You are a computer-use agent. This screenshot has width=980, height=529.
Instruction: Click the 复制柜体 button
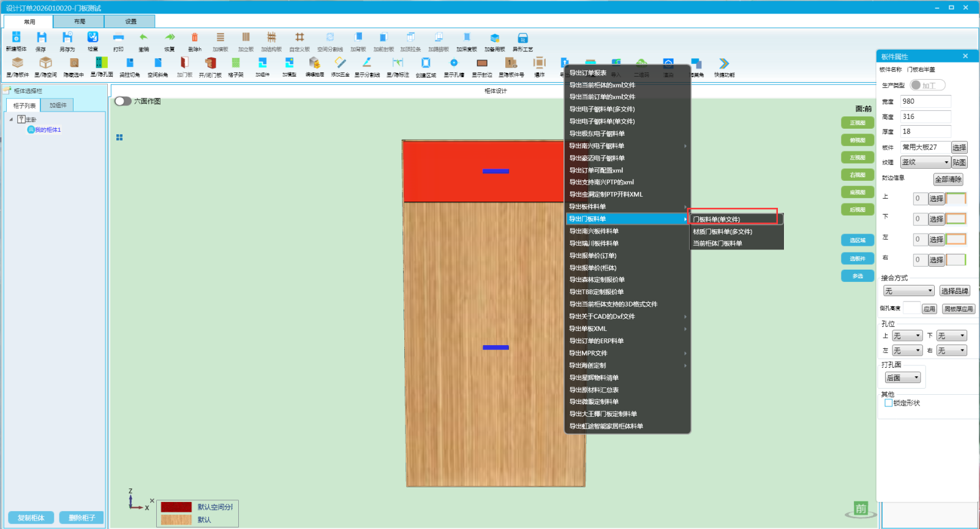(31, 518)
